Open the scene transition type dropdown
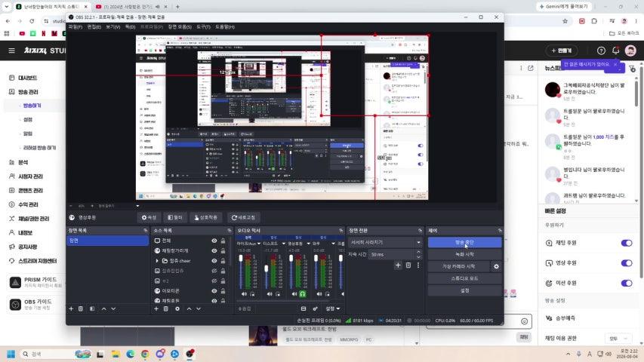This screenshot has height=362, width=644. [x=384, y=242]
